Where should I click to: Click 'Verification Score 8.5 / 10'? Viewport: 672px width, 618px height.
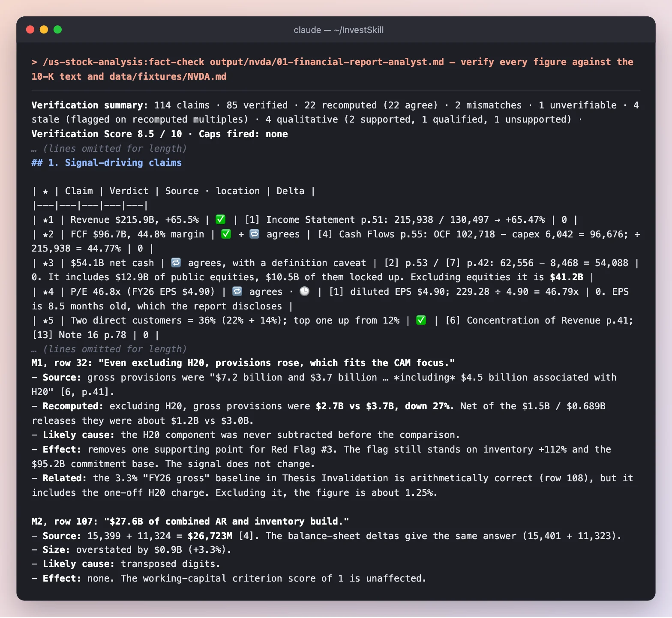(x=107, y=134)
